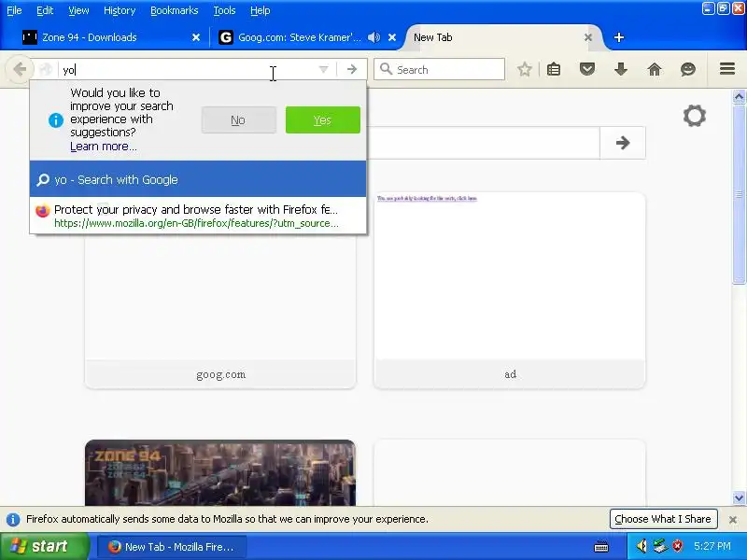Image resolution: width=747 pixels, height=560 pixels.
Task: Close the Zone 94 - Downloads tab
Action: coord(196,37)
